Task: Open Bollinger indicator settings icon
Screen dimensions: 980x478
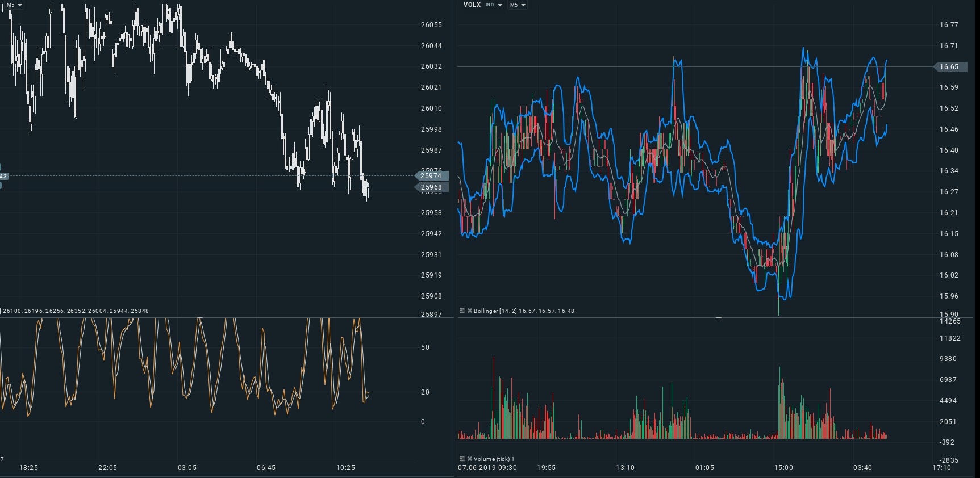Action: 462,311
